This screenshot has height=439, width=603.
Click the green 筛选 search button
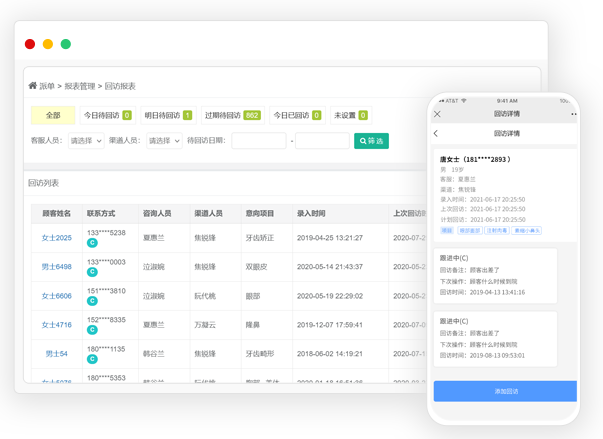click(x=371, y=141)
